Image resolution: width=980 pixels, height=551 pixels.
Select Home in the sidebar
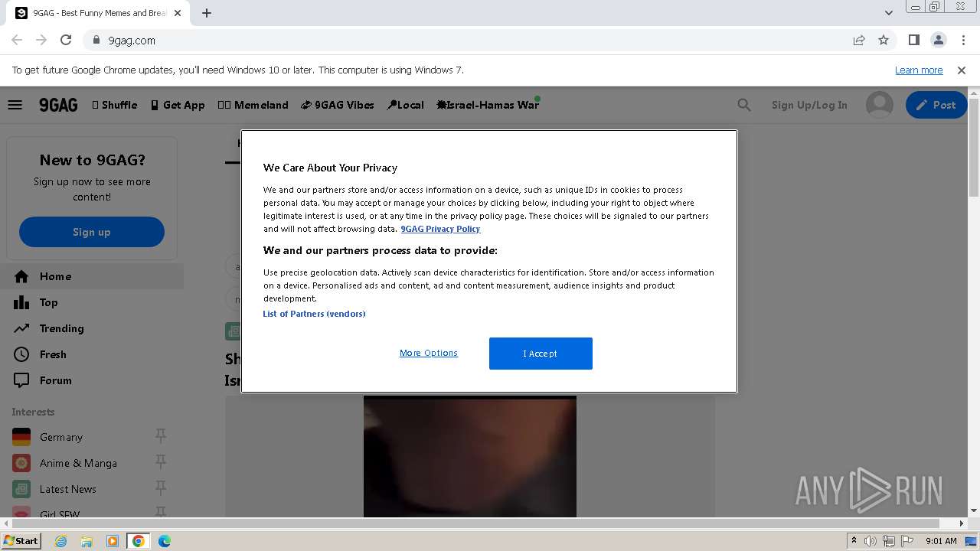[x=92, y=276]
